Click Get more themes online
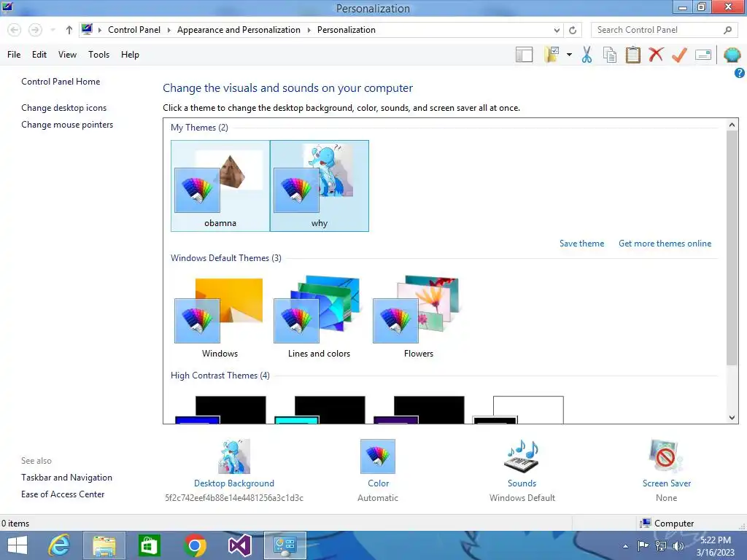 pyautogui.click(x=665, y=244)
